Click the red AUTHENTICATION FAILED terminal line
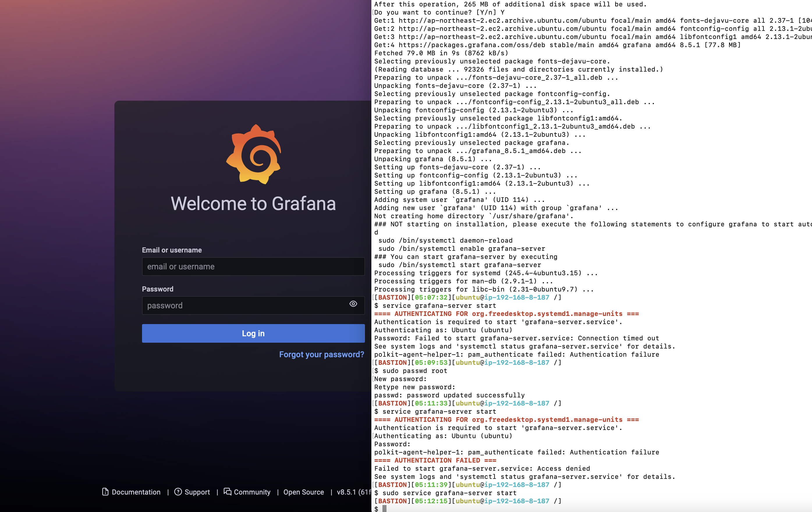Image resolution: width=812 pixels, height=512 pixels. (x=435, y=461)
